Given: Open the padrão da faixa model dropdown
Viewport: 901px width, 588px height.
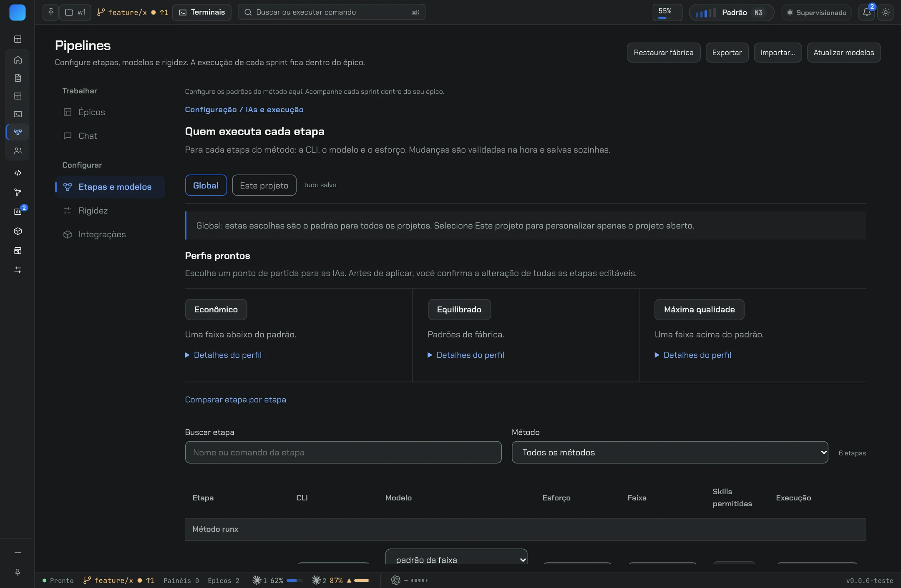Looking at the screenshot, I should (456, 557).
